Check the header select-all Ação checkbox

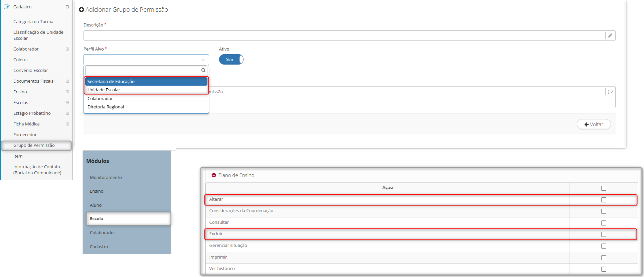tap(604, 188)
